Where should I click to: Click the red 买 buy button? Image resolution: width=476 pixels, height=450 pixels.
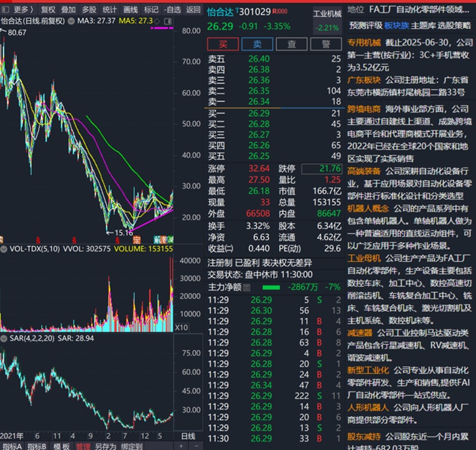tap(223, 44)
